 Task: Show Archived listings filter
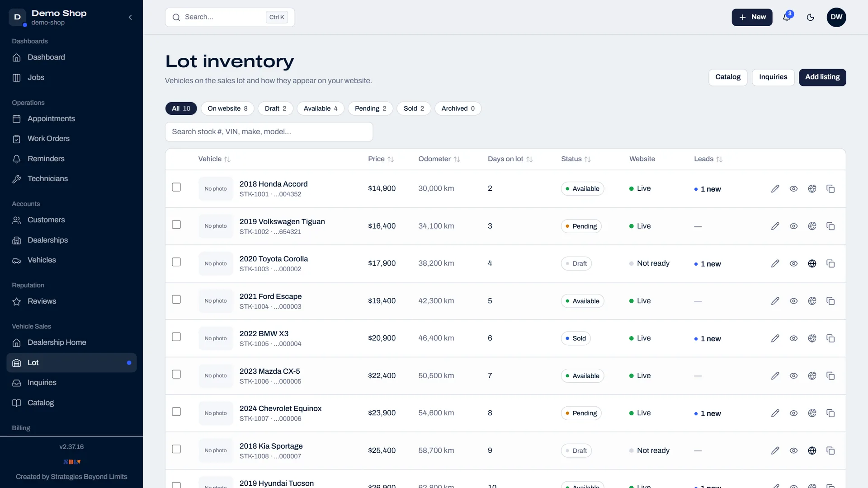tap(458, 108)
